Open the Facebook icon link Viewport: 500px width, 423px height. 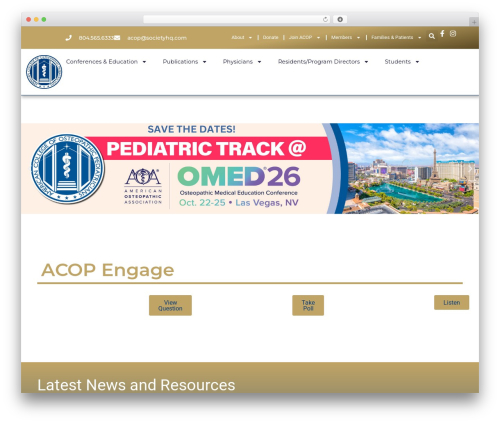click(x=442, y=33)
